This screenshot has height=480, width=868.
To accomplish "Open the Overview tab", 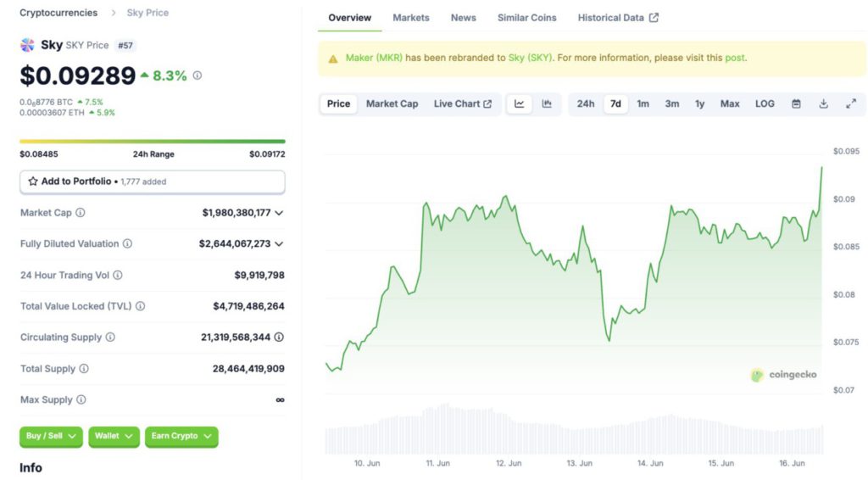I will [x=349, y=18].
